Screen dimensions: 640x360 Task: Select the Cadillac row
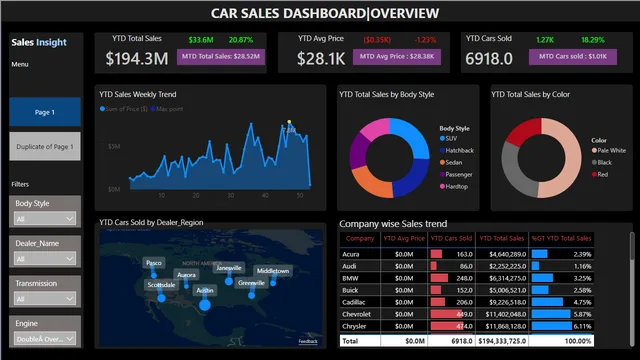(467, 302)
